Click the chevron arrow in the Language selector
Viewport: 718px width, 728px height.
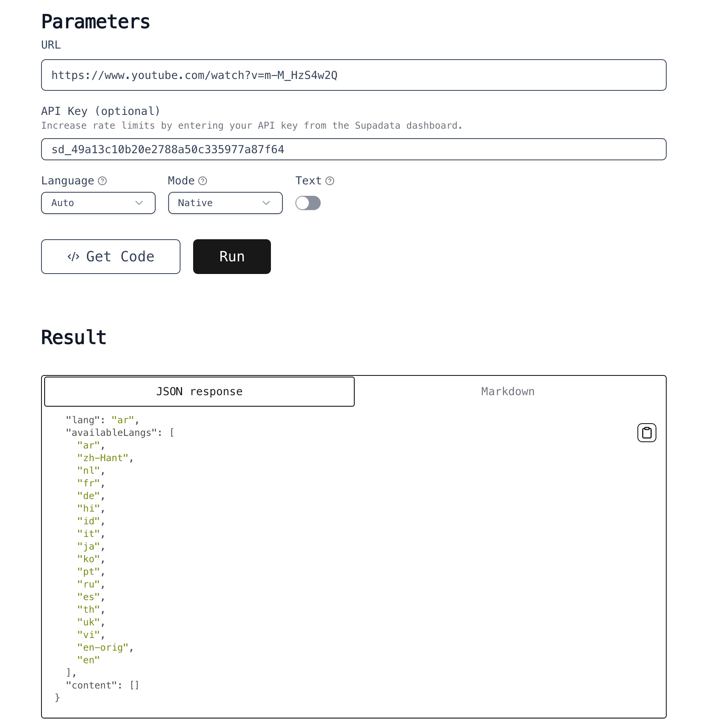[139, 203]
